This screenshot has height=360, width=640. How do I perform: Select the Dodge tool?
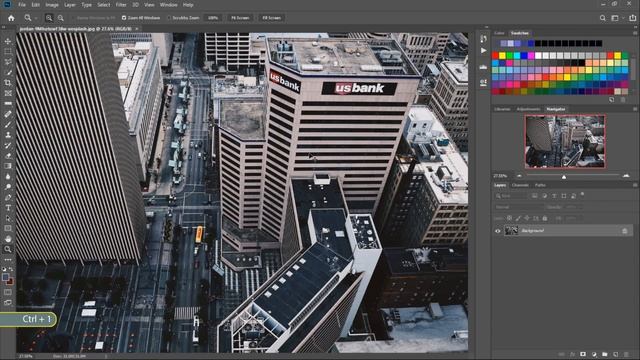(8, 187)
